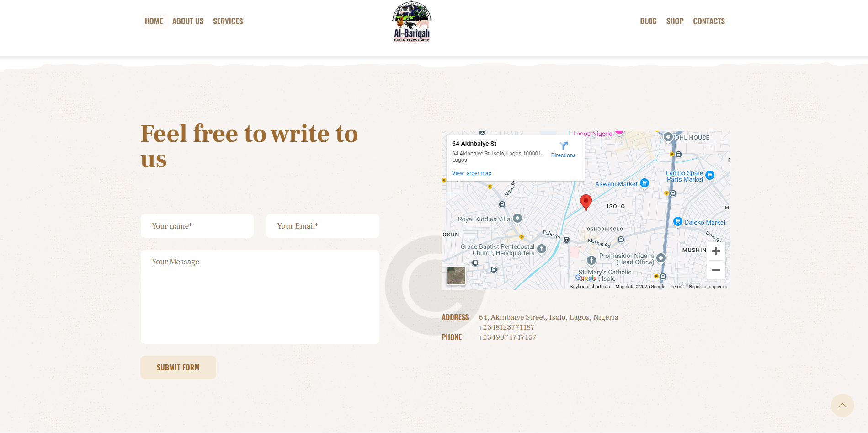
Task: Go to the About Us page
Action: [x=188, y=21]
